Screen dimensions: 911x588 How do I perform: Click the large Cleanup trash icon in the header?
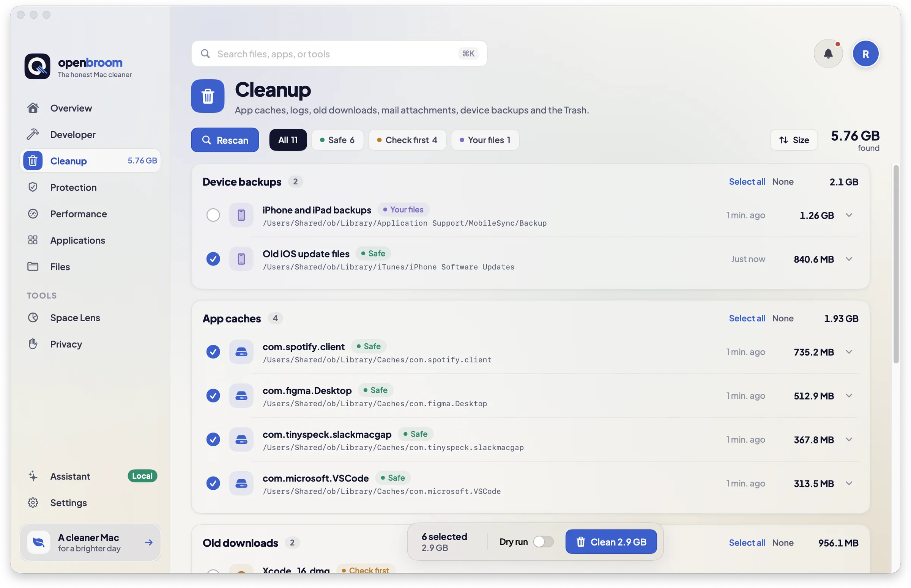click(207, 96)
